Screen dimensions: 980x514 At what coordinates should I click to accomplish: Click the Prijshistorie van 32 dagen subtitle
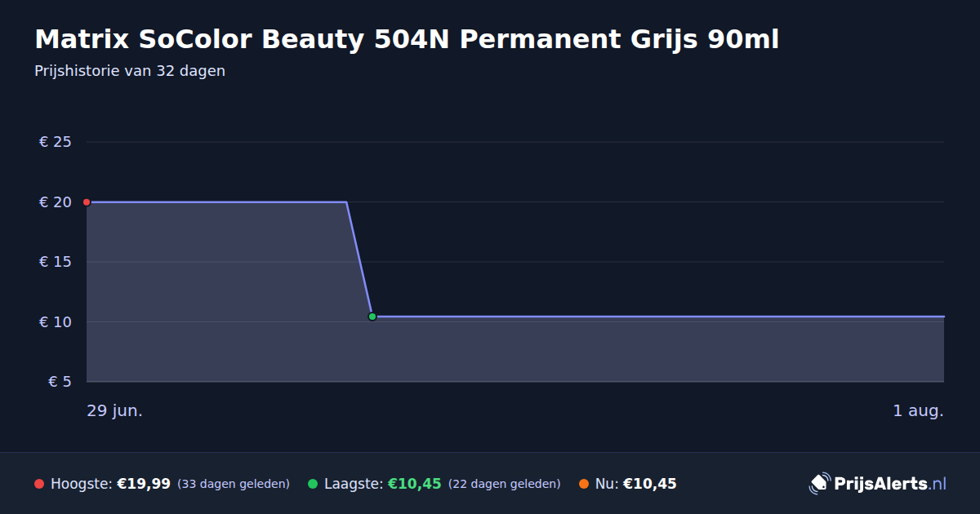130,71
